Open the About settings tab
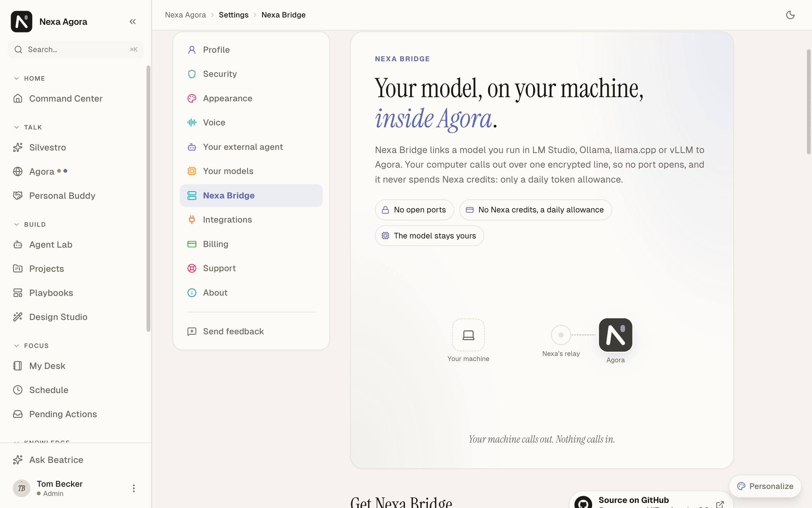812x508 pixels. click(x=251, y=293)
